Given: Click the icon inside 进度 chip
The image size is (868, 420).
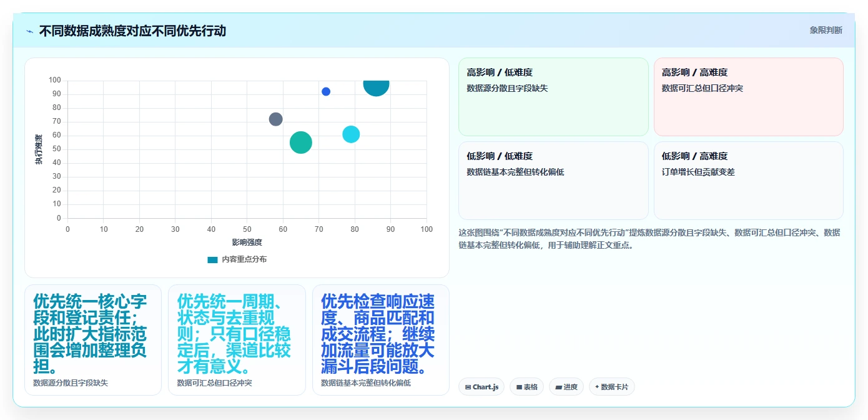Looking at the screenshot, I should [558, 387].
